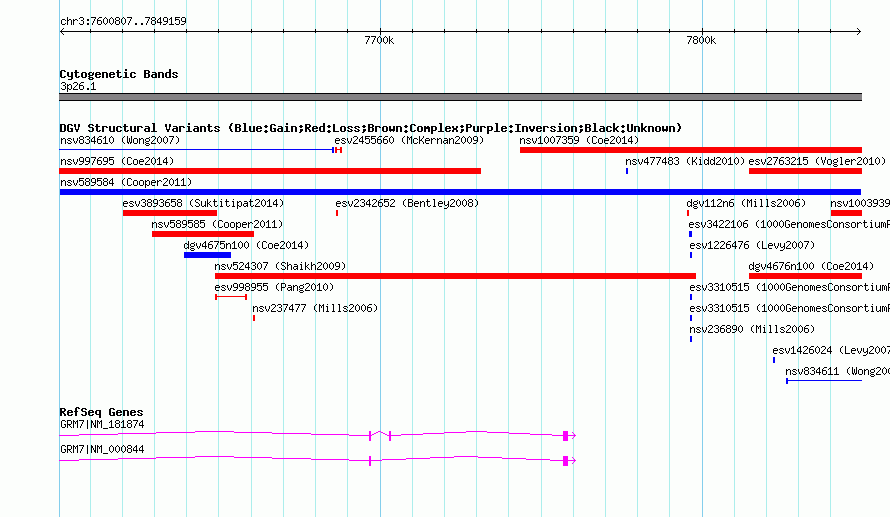
Task: Click the 3p26.1 band label
Action: click(78, 86)
